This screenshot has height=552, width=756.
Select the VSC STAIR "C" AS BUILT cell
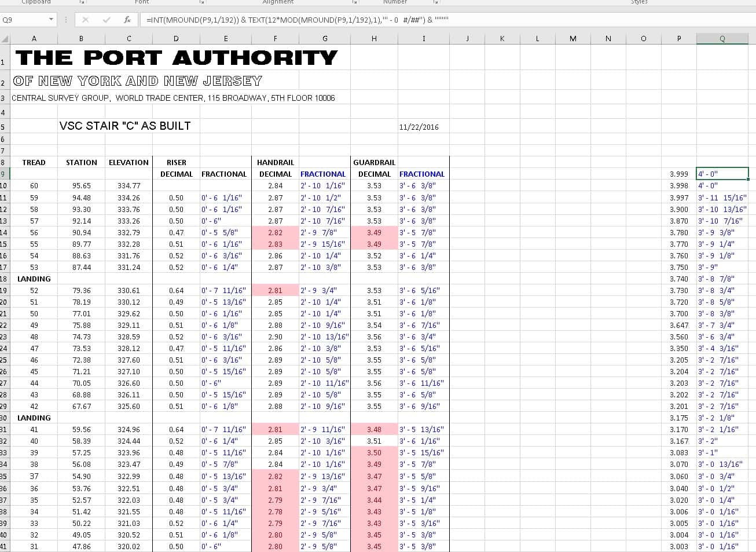[125, 126]
